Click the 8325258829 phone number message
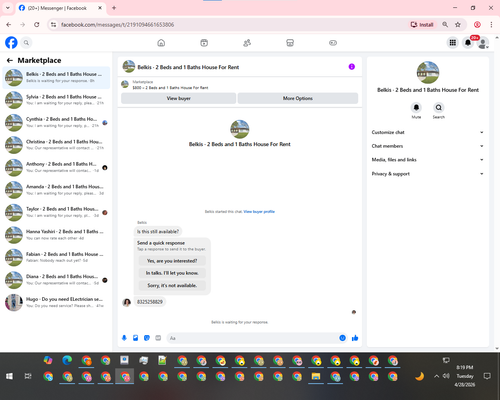The height and width of the screenshot is (400, 500). click(x=150, y=302)
